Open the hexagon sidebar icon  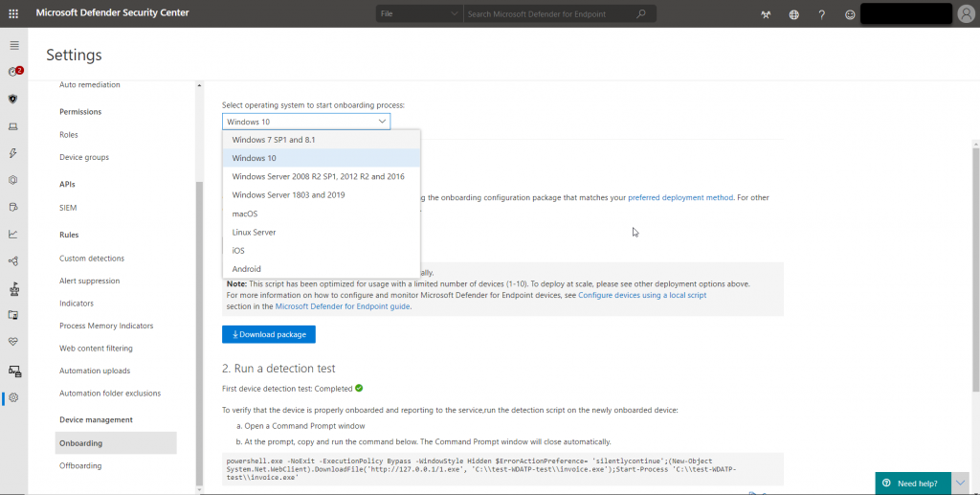point(13,180)
